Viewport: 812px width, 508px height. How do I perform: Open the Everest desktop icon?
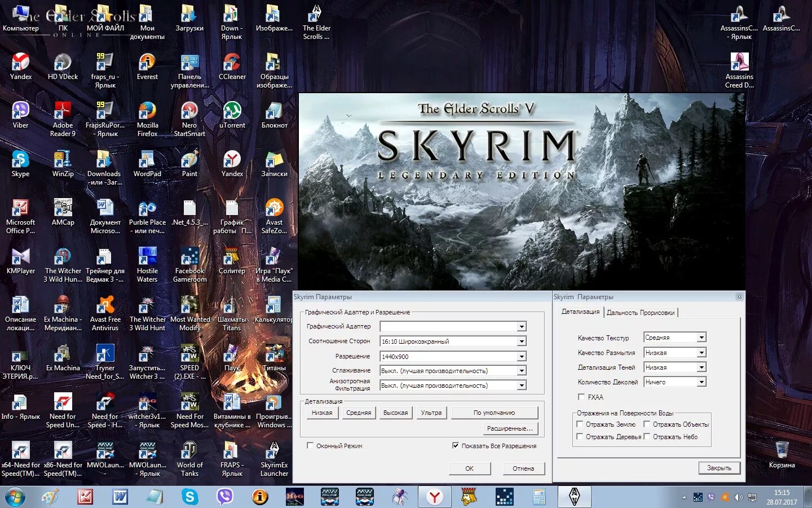(x=147, y=67)
